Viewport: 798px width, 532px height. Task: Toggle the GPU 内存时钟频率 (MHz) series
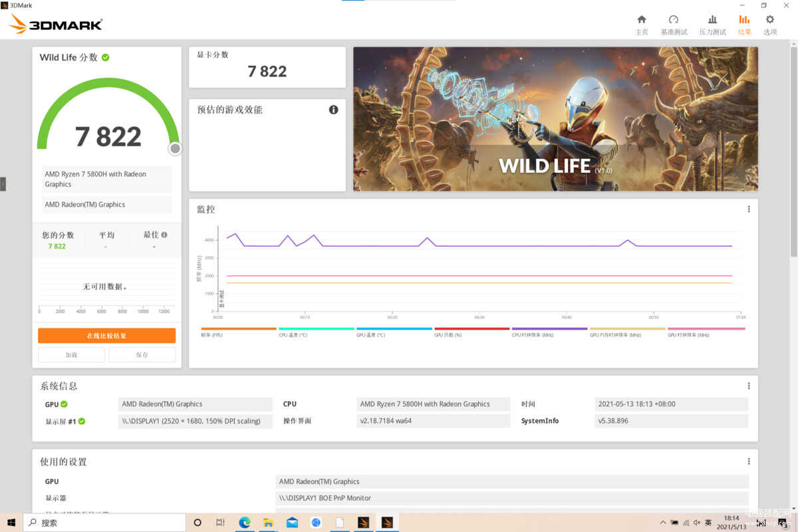[627, 331]
